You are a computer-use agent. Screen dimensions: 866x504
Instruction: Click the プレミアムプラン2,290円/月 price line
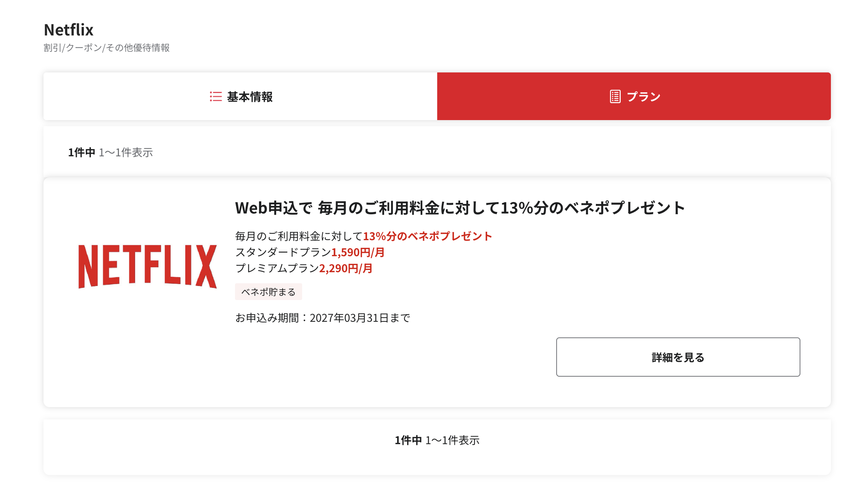305,269
